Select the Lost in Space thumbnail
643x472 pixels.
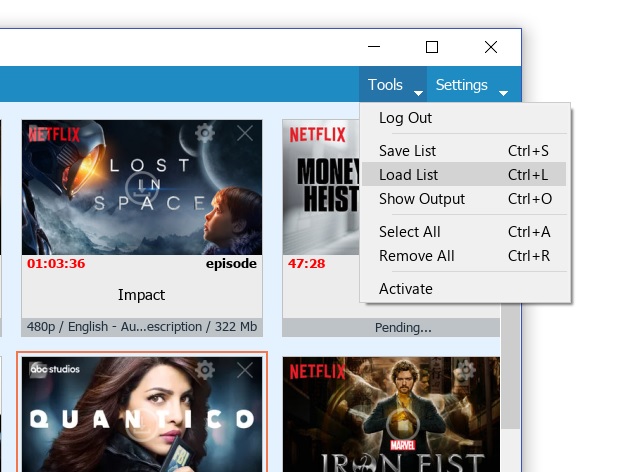click(142, 187)
